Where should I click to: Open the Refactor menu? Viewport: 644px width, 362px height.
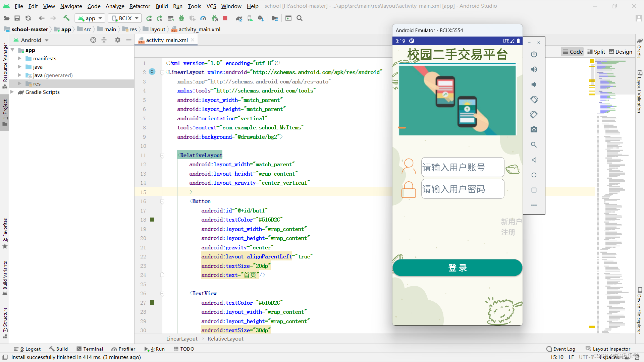click(140, 6)
